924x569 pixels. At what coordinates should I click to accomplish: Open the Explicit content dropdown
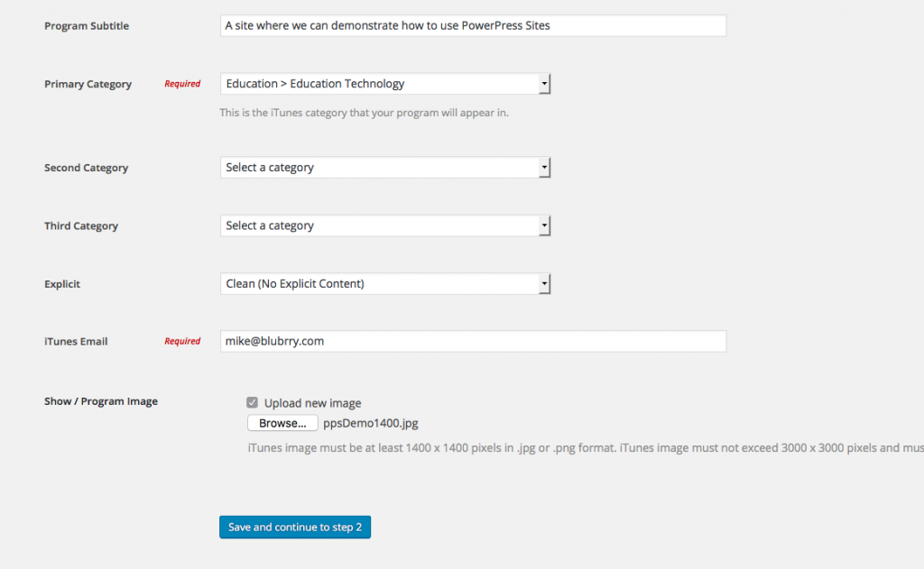(x=385, y=284)
